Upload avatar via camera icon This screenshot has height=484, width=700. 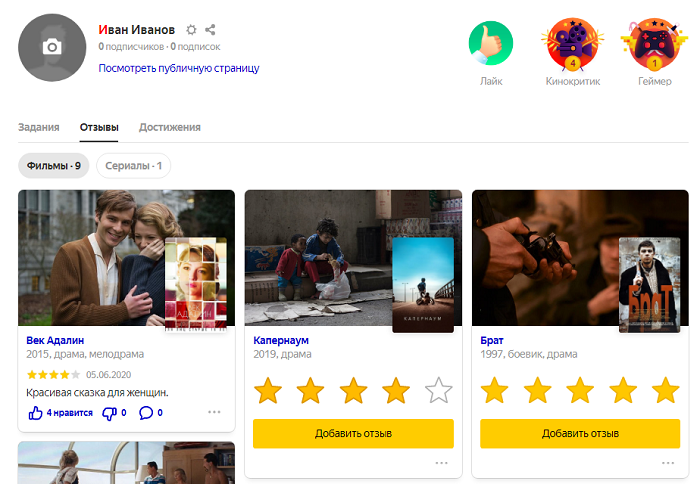pyautogui.click(x=52, y=47)
